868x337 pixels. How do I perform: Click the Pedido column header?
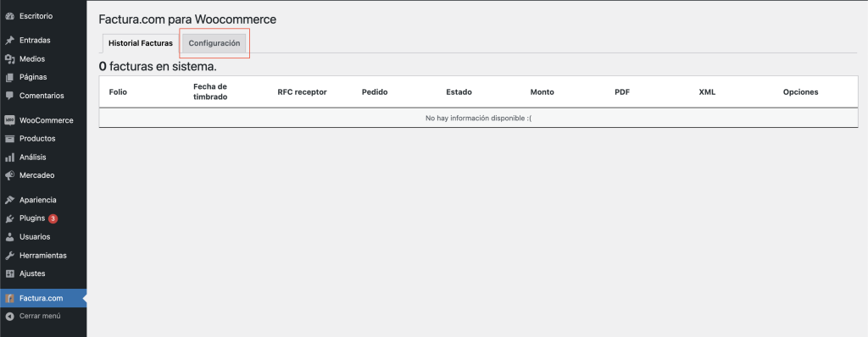(375, 91)
